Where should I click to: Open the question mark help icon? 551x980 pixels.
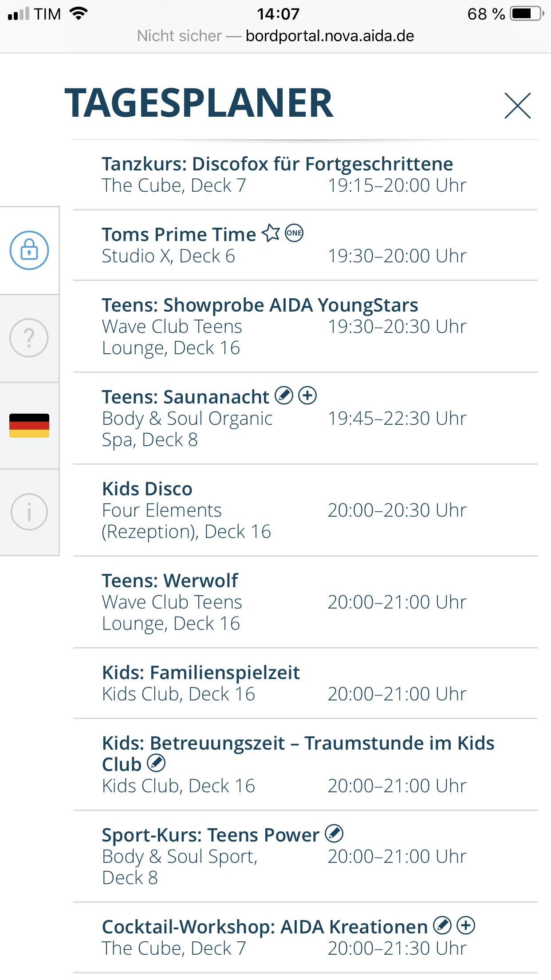[29, 338]
